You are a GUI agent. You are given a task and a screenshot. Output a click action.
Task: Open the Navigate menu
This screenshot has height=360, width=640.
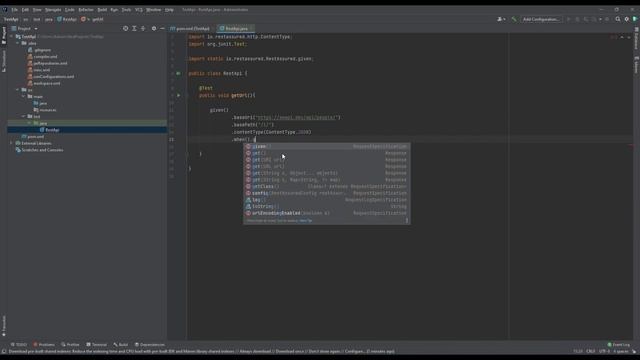tap(53, 9)
